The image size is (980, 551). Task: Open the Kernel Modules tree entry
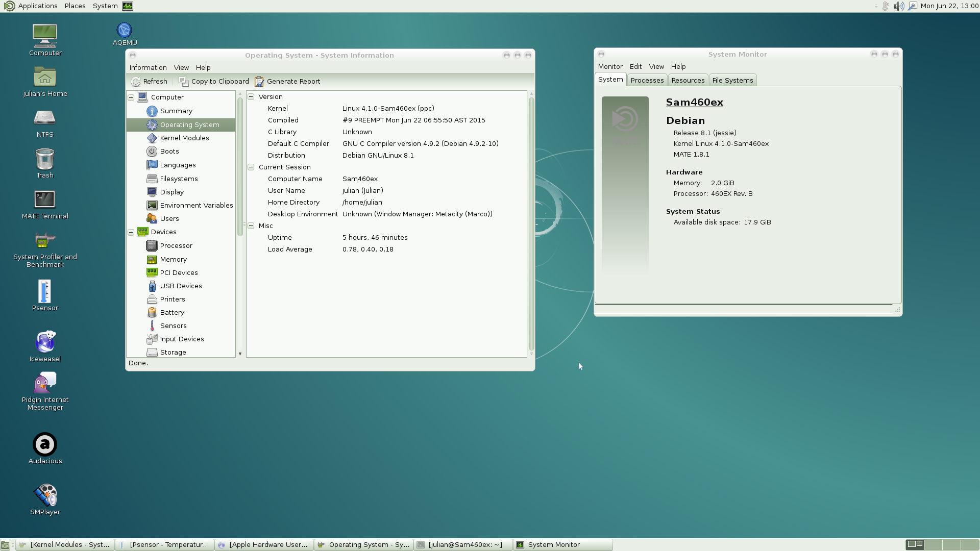[184, 138]
